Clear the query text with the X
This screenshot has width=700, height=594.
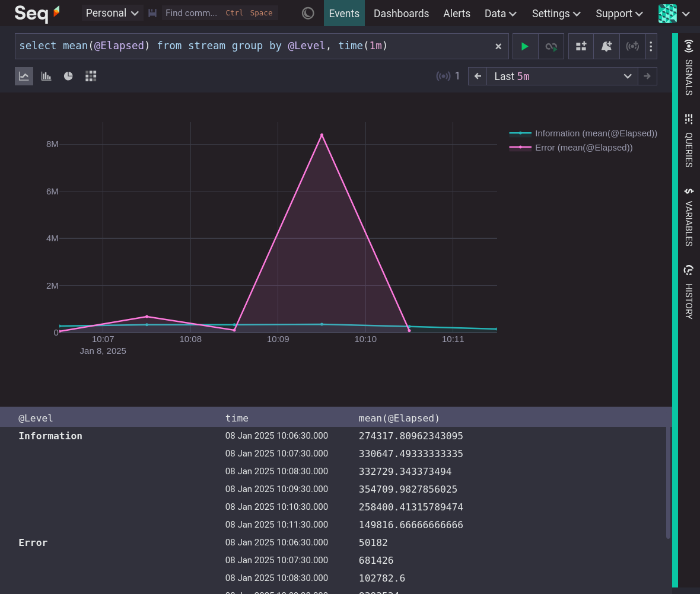coord(498,46)
